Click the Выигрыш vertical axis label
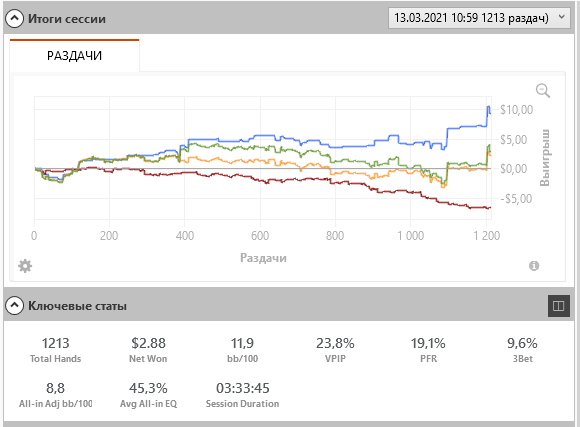 pos(545,158)
